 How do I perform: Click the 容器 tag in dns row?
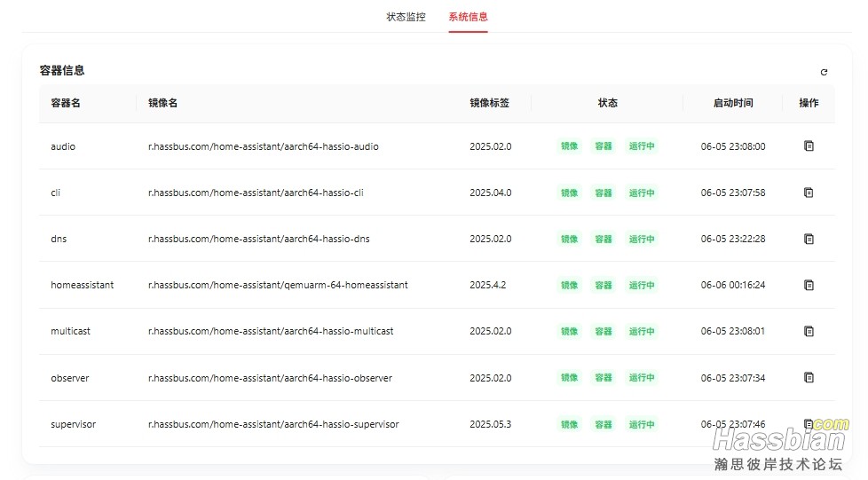(604, 239)
